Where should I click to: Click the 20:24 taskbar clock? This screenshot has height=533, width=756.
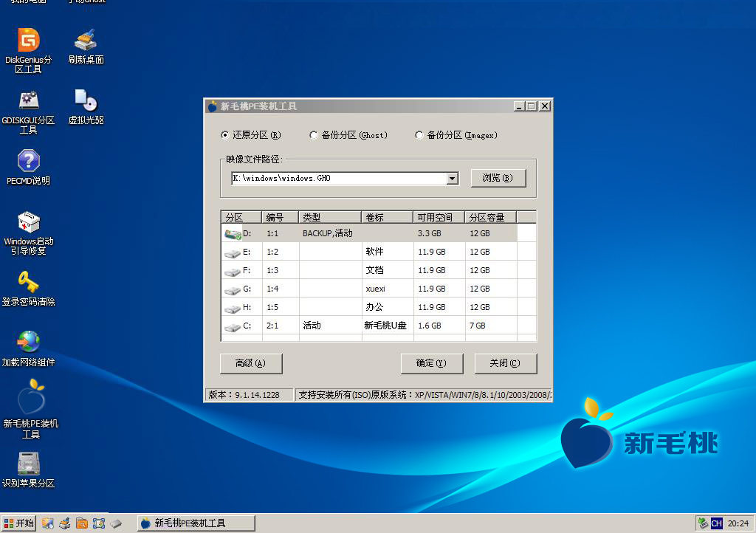(738, 523)
